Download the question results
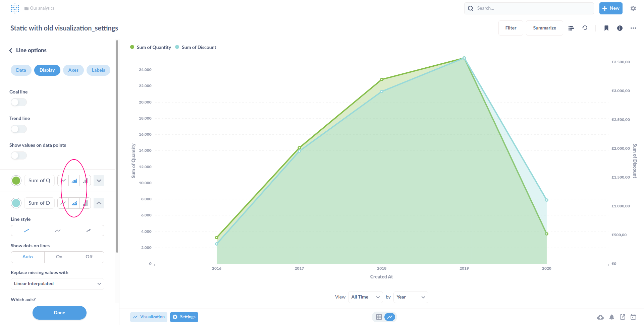Viewport: 644px width, 325px height. [x=600, y=317]
